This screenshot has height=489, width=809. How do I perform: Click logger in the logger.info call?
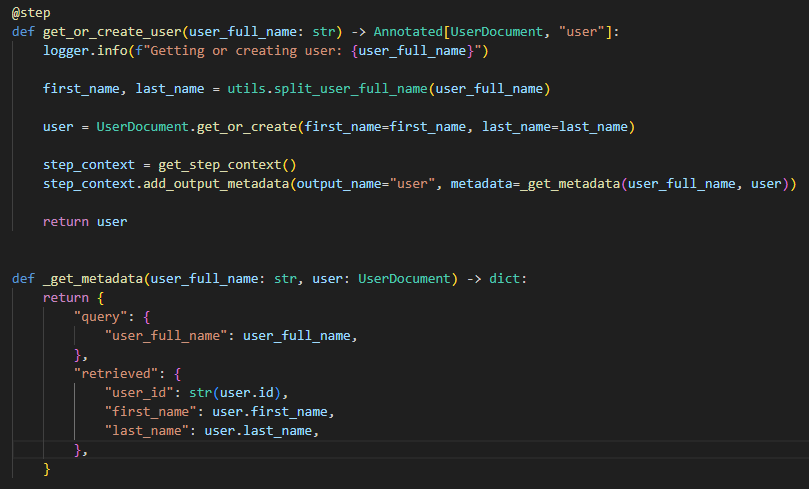pyautogui.click(x=66, y=51)
